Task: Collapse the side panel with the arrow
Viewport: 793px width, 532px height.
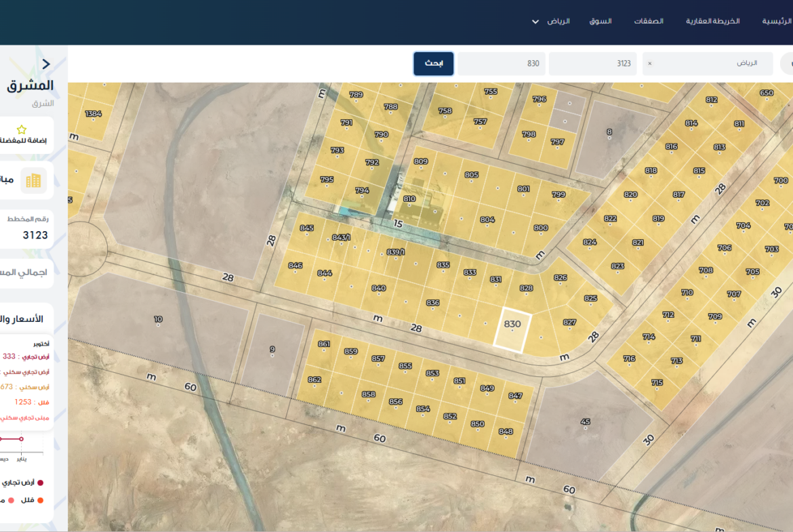Action: point(45,64)
